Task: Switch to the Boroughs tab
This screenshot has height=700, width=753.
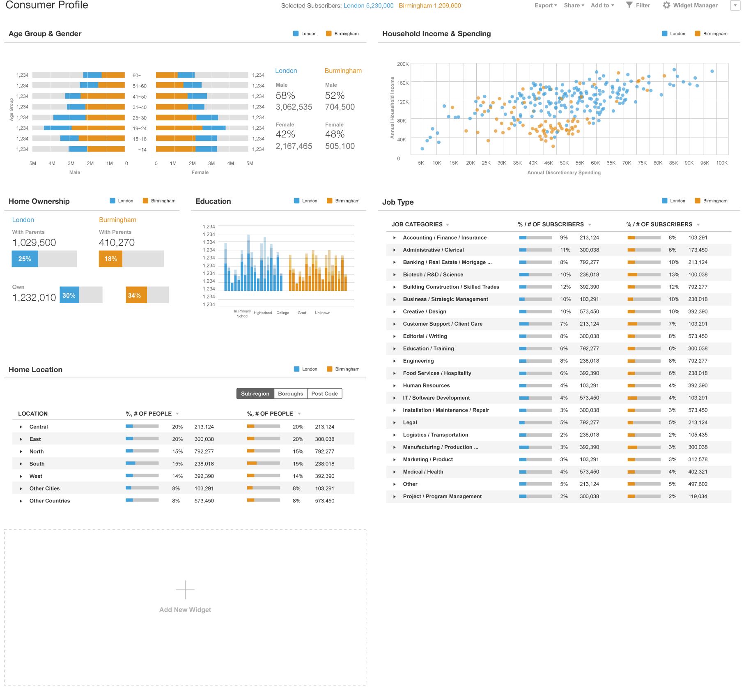Action: point(290,394)
